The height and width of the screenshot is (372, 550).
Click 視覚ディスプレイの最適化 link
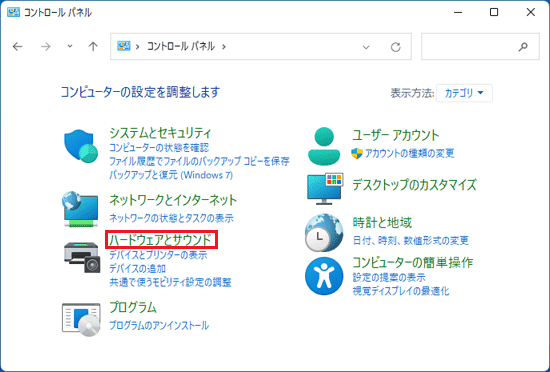click(x=401, y=291)
